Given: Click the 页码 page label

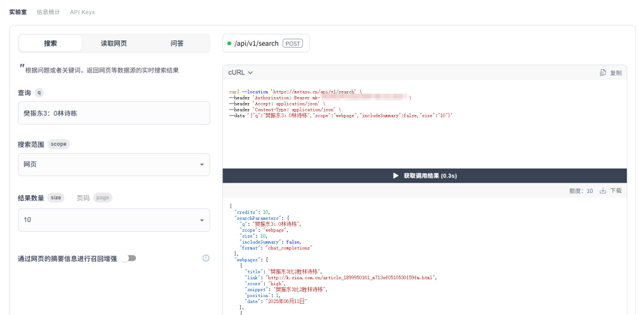Looking at the screenshot, I should (83, 198).
